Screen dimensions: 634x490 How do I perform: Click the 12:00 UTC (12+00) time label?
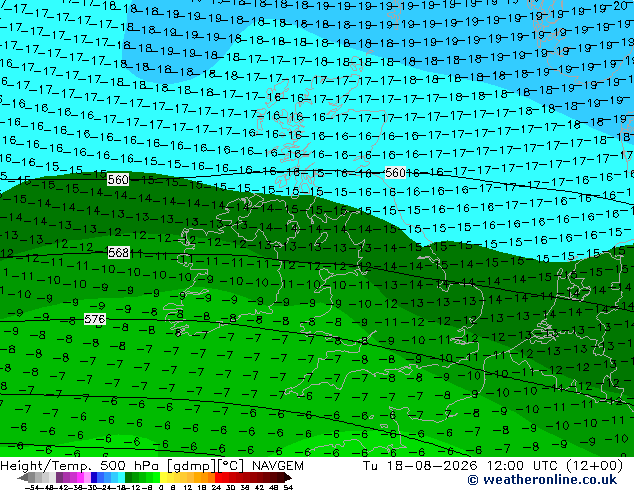pos(555,466)
